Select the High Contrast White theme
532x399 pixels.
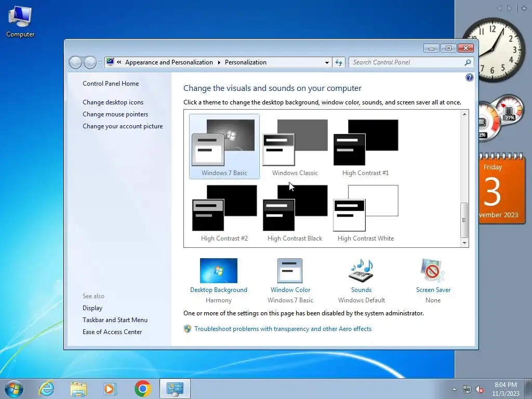tap(365, 212)
